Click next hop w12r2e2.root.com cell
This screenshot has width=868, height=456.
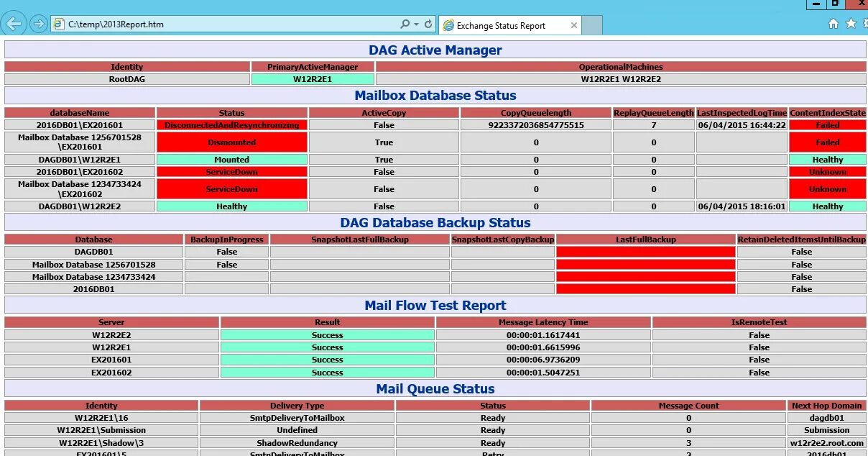coord(826,443)
